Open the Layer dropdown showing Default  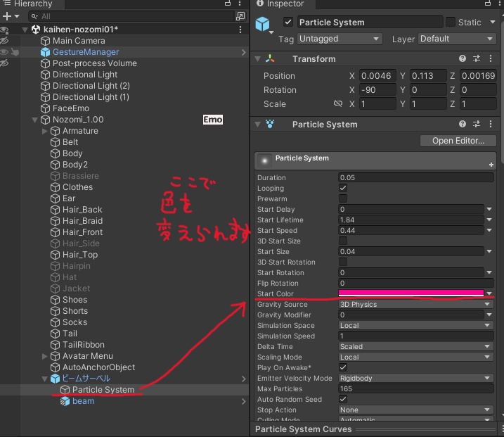point(457,39)
